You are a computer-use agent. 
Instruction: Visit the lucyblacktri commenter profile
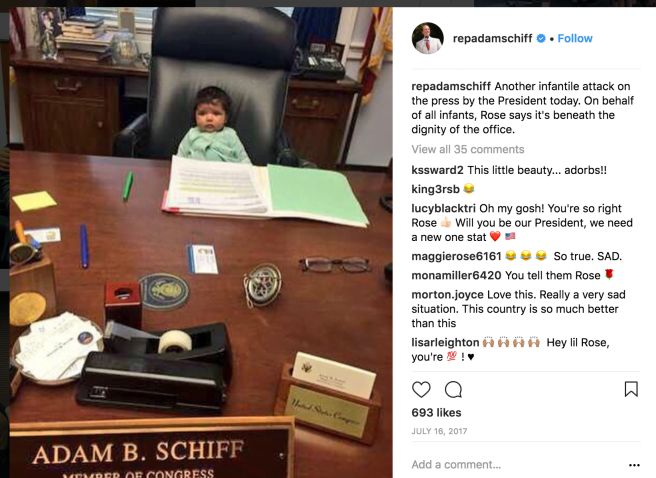pos(443,208)
